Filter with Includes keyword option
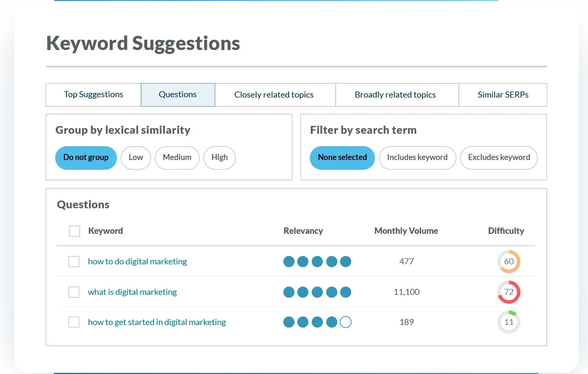 coord(417,158)
